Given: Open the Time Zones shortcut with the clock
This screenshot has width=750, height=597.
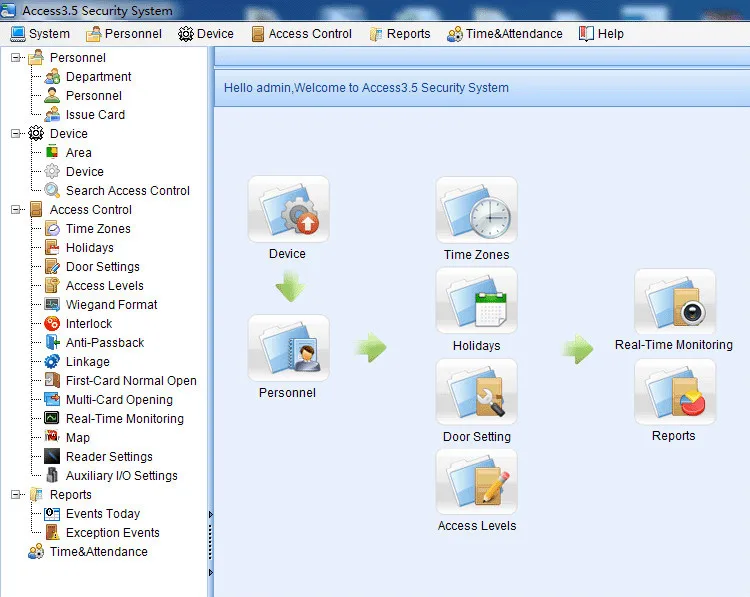Looking at the screenshot, I should [x=476, y=210].
